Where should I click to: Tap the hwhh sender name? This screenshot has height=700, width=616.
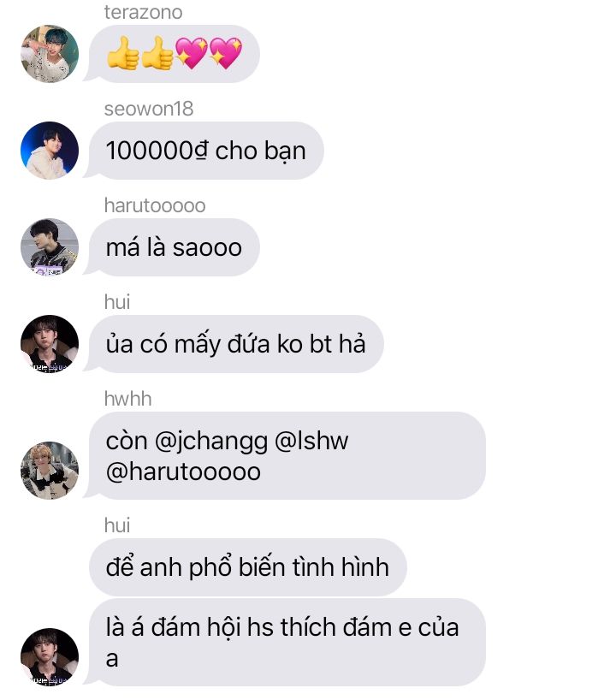coord(127,399)
